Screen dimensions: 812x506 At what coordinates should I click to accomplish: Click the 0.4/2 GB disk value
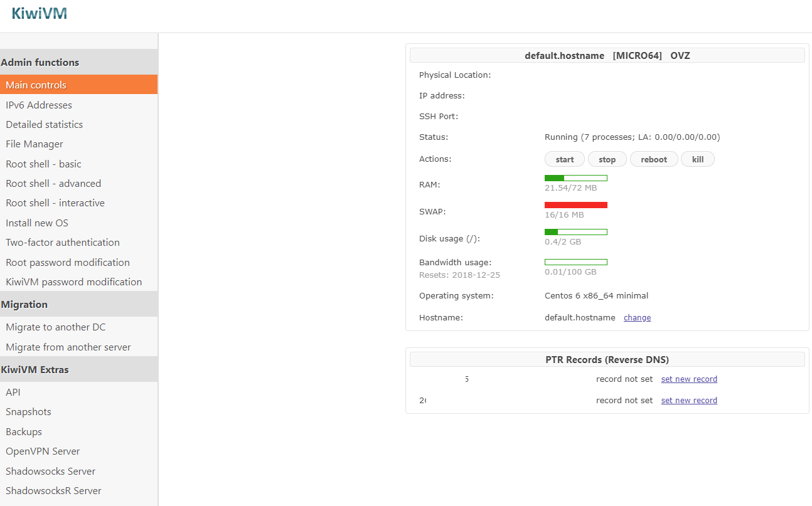click(563, 241)
